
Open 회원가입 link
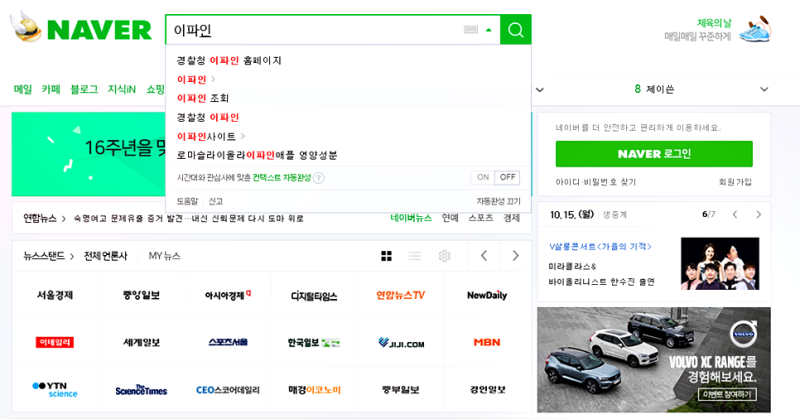click(x=735, y=182)
